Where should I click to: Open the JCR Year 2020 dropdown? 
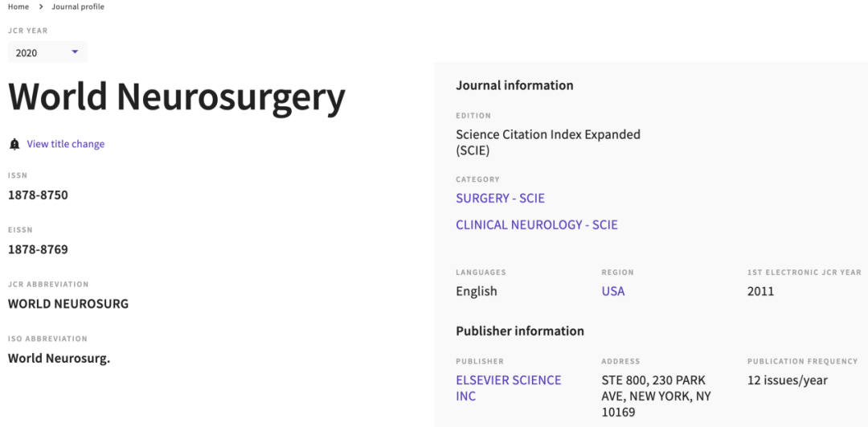click(47, 52)
